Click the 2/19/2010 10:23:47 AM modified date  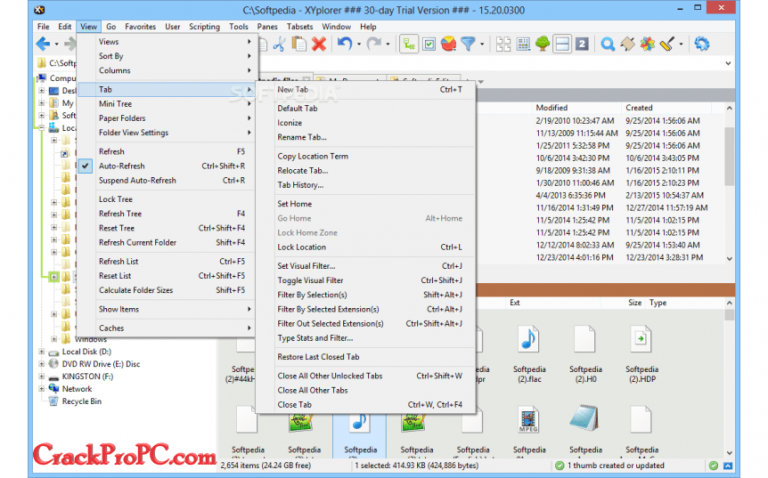tap(575, 121)
